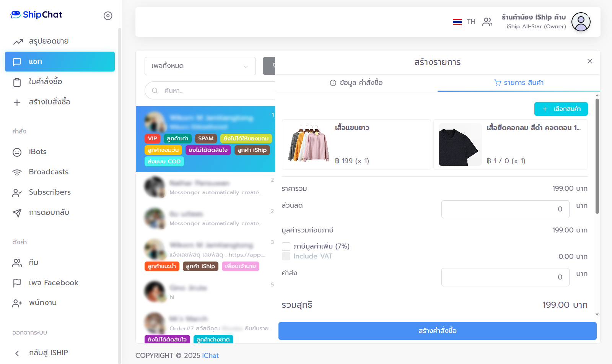Go back using กลับสู่ ISHIP chevron
The image size is (612, 364).
[x=17, y=353]
